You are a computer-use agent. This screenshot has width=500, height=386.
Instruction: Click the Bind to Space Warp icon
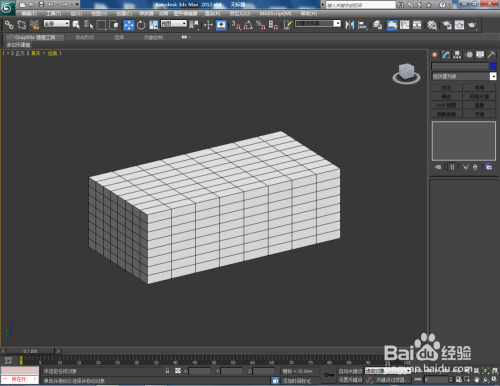click(34, 25)
